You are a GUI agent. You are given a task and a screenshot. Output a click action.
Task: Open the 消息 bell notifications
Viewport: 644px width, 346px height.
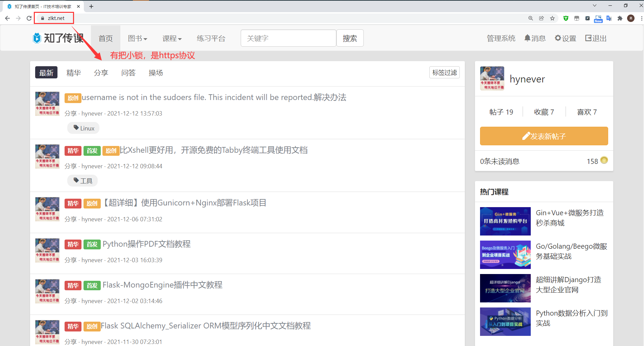coord(535,38)
